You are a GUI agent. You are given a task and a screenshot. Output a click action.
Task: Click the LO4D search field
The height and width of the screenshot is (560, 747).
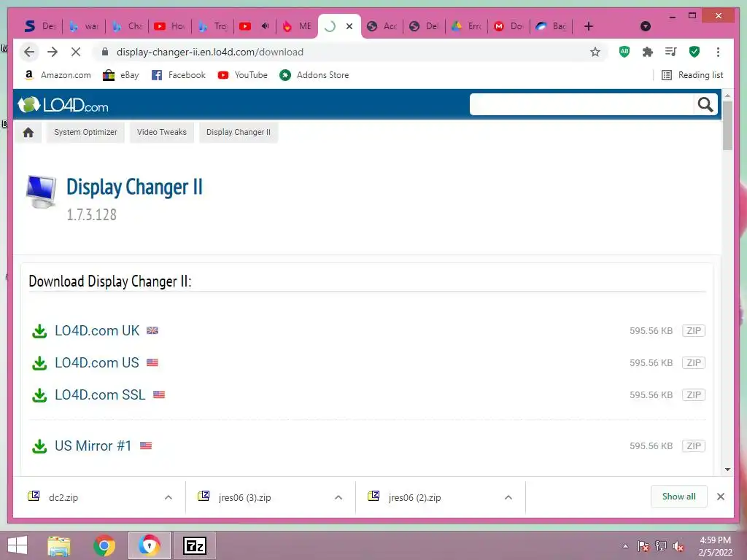[581, 104]
